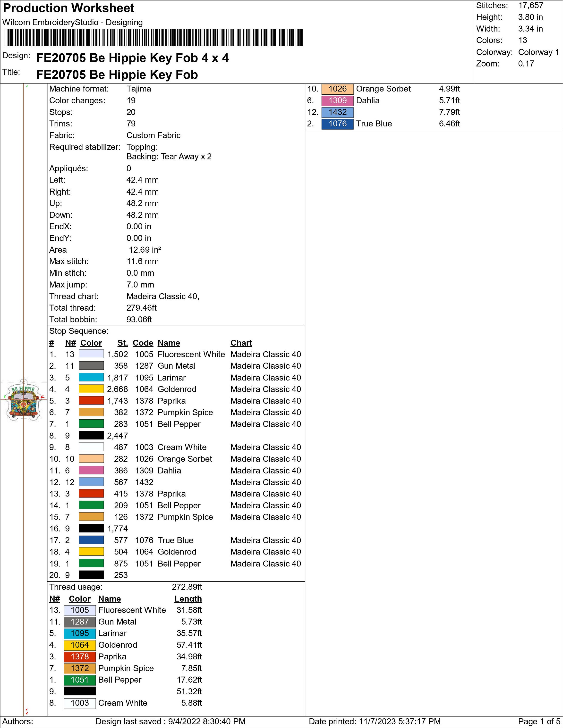Click the 1005 swatch in Thread usage
Screen dimensions: 563x728
click(80, 610)
